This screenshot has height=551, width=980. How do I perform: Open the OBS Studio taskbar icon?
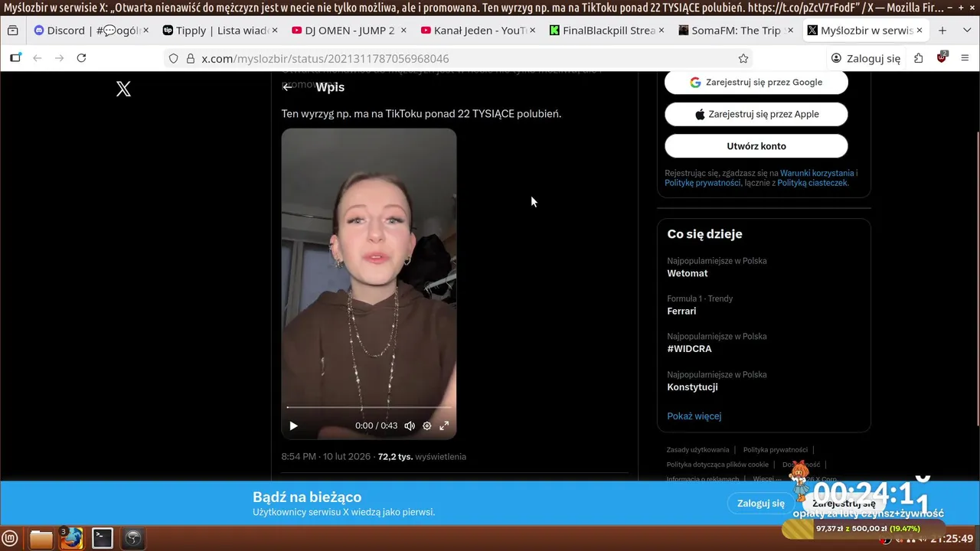coord(133,539)
